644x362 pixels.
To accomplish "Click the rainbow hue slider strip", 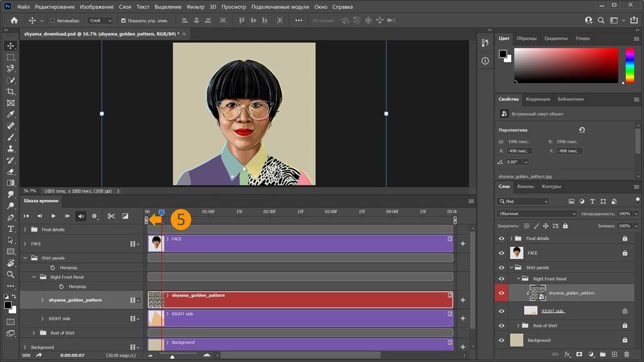I will pyautogui.click(x=629, y=65).
